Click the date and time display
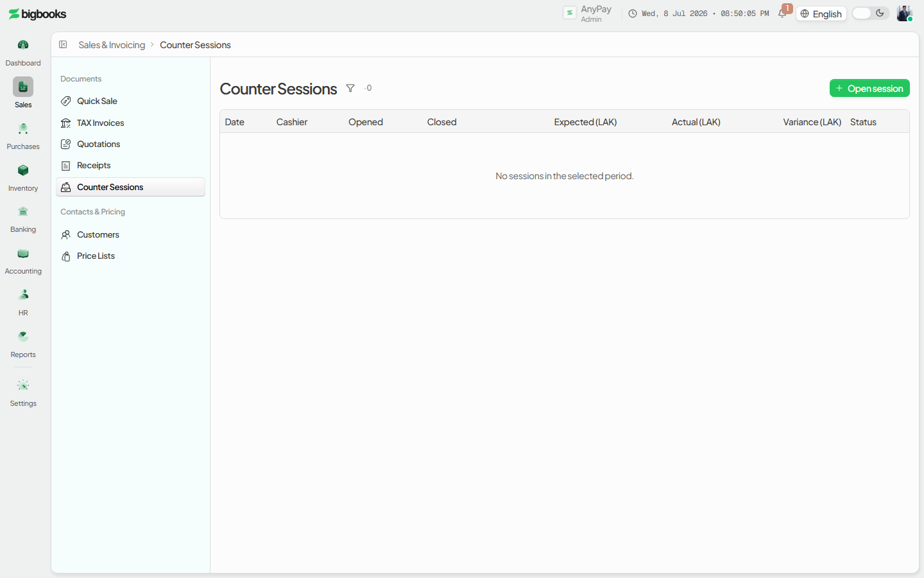This screenshot has height=578, width=924. 705,13
